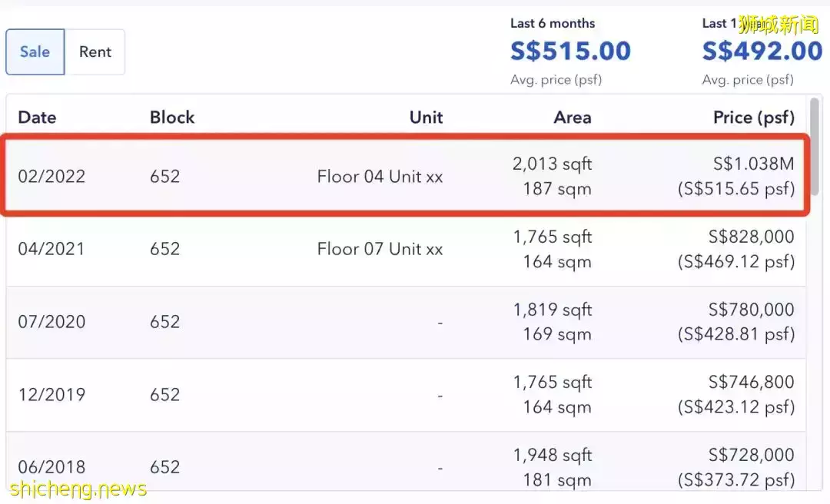Click the S$1.038M price cell
This screenshot has width=830, height=504.
tap(752, 164)
